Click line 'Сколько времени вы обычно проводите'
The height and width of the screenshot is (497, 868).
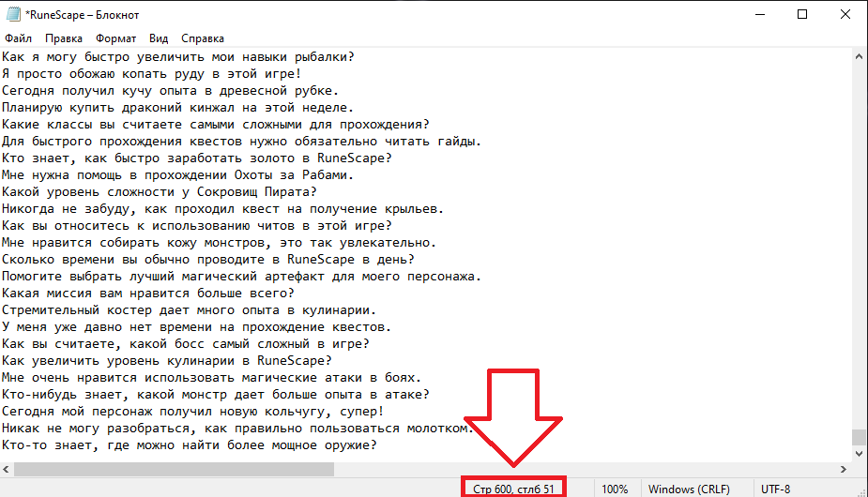pos(208,260)
